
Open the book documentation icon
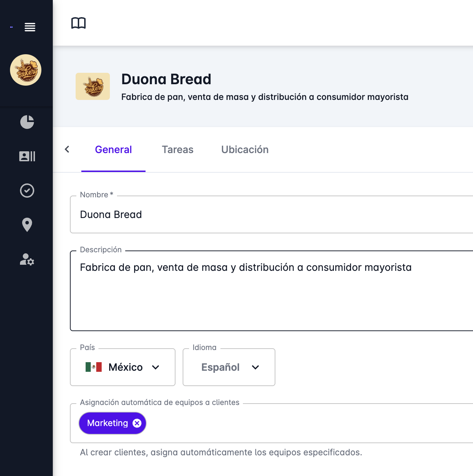click(x=78, y=23)
